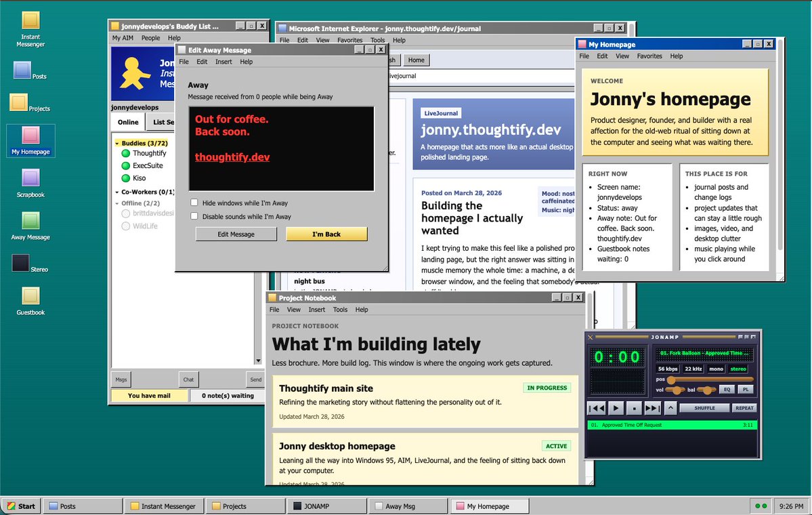Stop playback in JONAMP
The image size is (812, 515).
click(634, 408)
